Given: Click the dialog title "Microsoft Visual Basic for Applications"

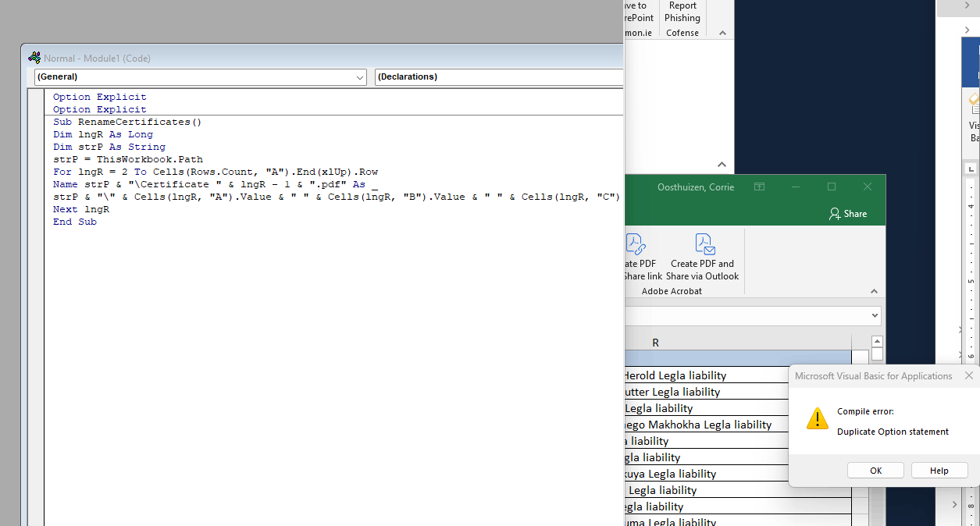Looking at the screenshot, I should (873, 376).
